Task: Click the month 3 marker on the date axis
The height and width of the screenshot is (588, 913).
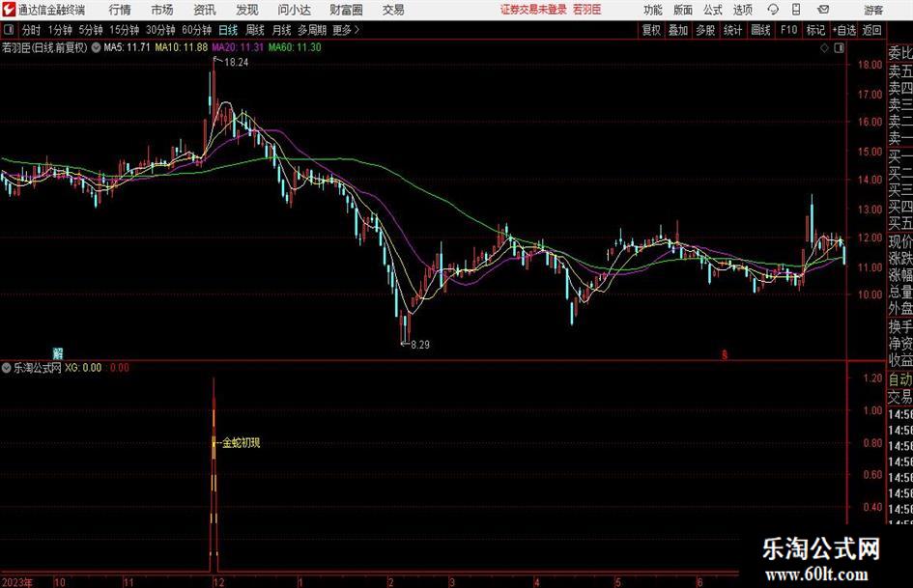Action: (452, 582)
